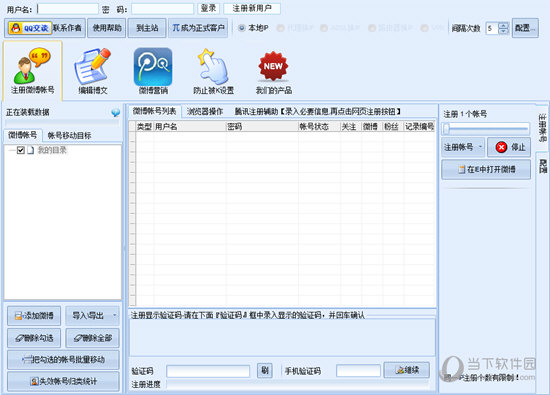Image resolution: width=550 pixels, height=395 pixels.
Task: Click the red X 停止 button
Action: [x=509, y=147]
